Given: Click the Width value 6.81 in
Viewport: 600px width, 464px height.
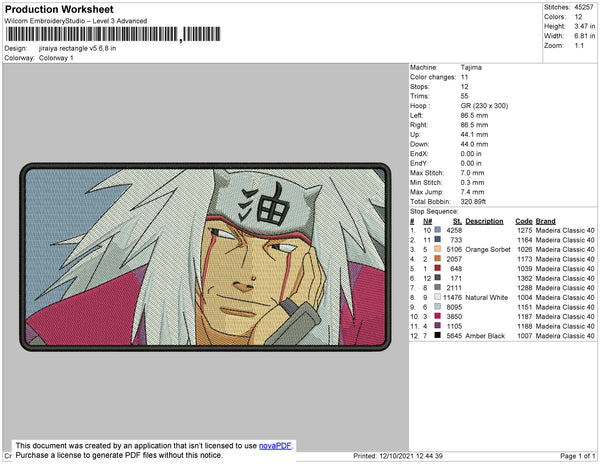Looking at the screenshot, I should pos(585,36).
